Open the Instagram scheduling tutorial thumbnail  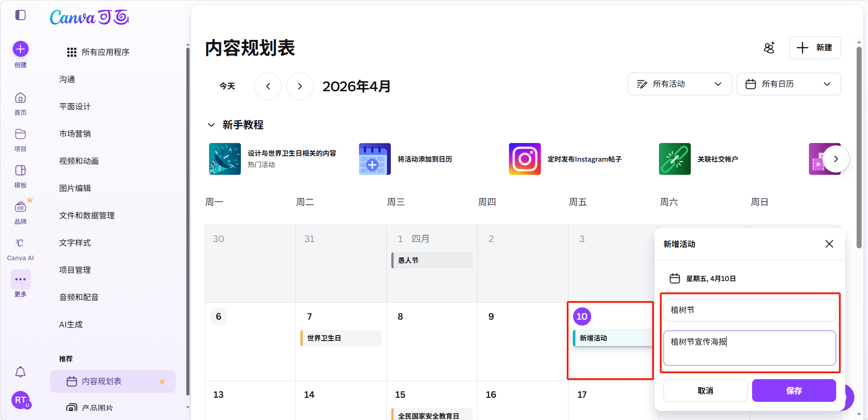pyautogui.click(x=524, y=159)
